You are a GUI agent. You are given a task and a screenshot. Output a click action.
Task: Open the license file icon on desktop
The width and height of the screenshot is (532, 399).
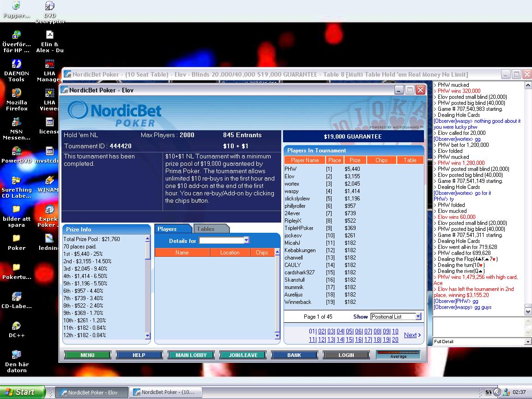point(49,126)
